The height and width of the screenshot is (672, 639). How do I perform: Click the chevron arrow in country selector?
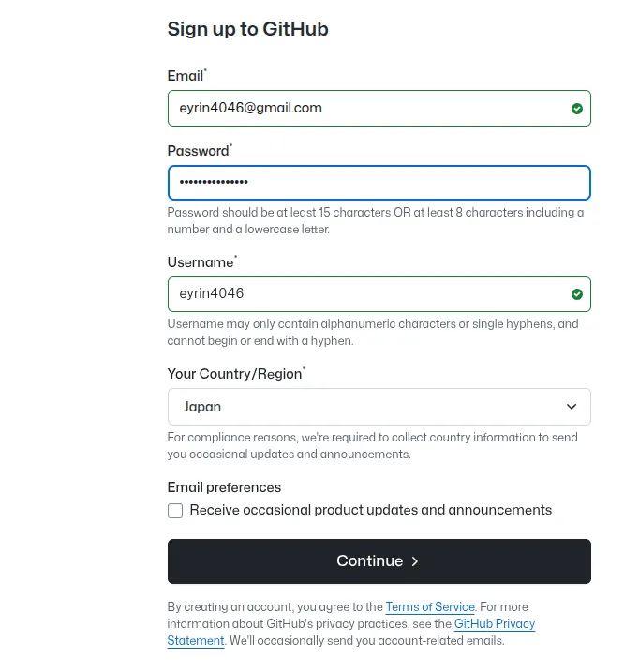click(572, 407)
